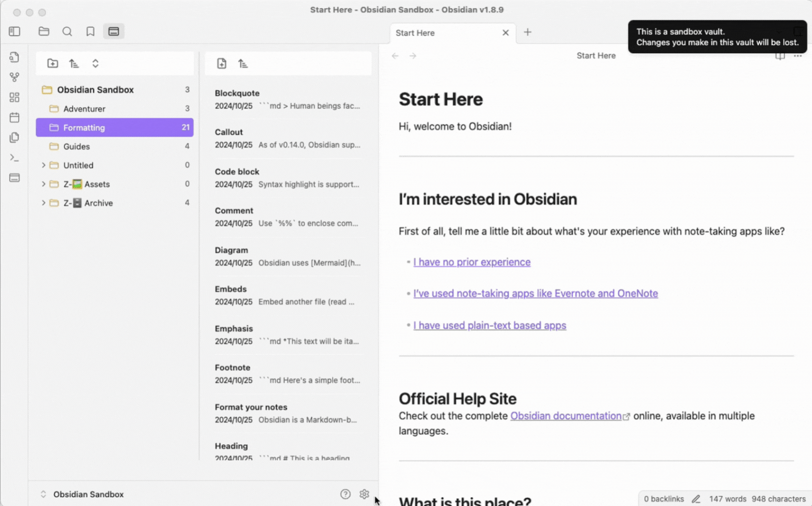The height and width of the screenshot is (506, 812).
Task: Expand the Untitled folder chevron
Action: tap(44, 165)
